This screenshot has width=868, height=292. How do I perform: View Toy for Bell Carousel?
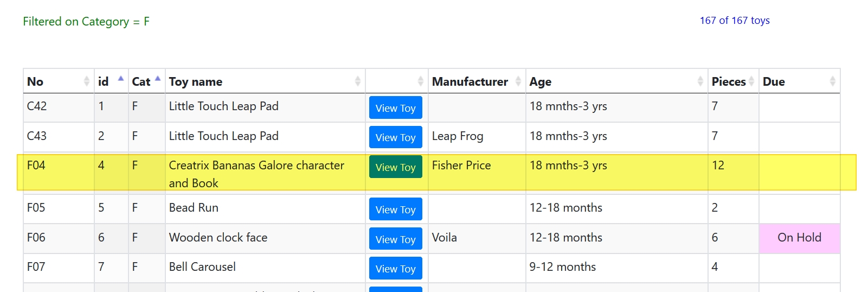pyautogui.click(x=395, y=269)
